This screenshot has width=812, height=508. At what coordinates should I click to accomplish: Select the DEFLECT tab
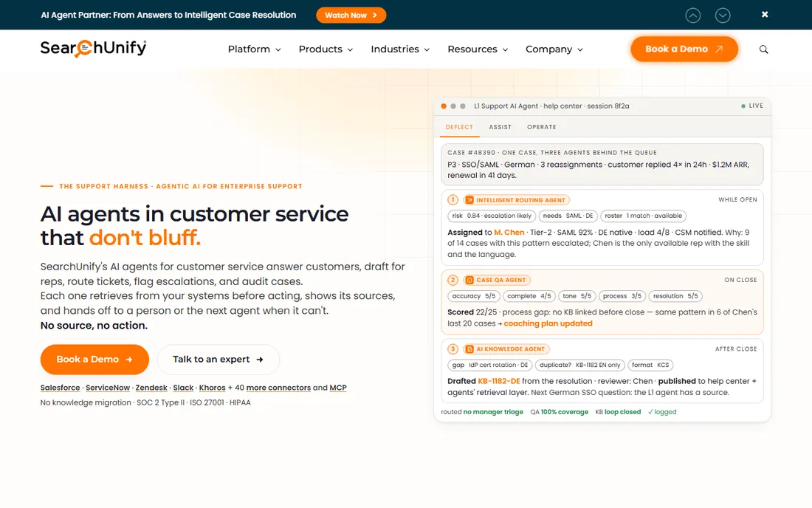[x=459, y=127]
